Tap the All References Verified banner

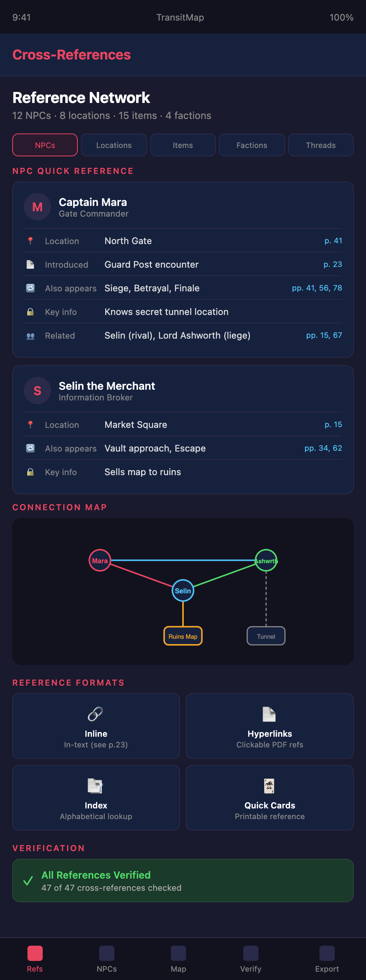point(183,880)
